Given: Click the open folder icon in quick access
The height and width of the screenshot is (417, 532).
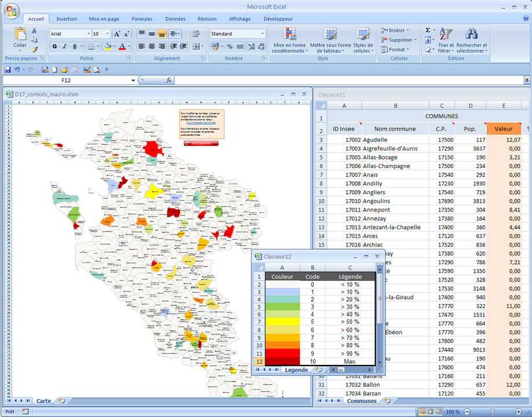Looking at the screenshot, I should (64, 69).
